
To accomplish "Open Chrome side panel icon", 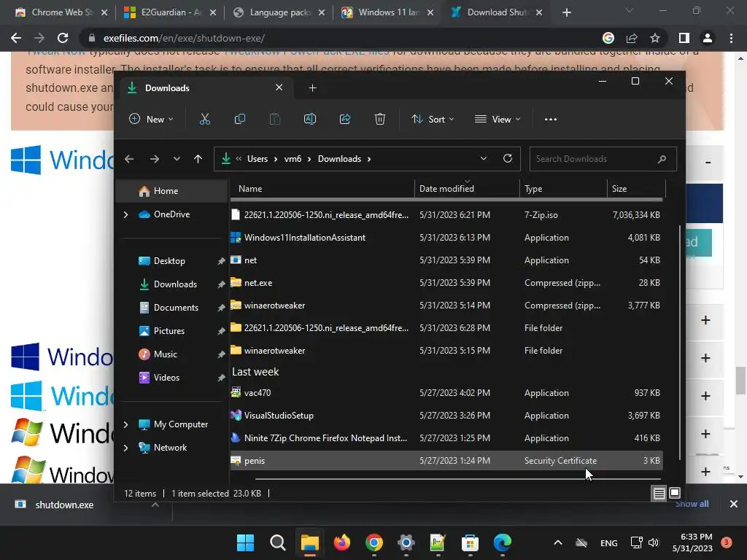I will [684, 38].
